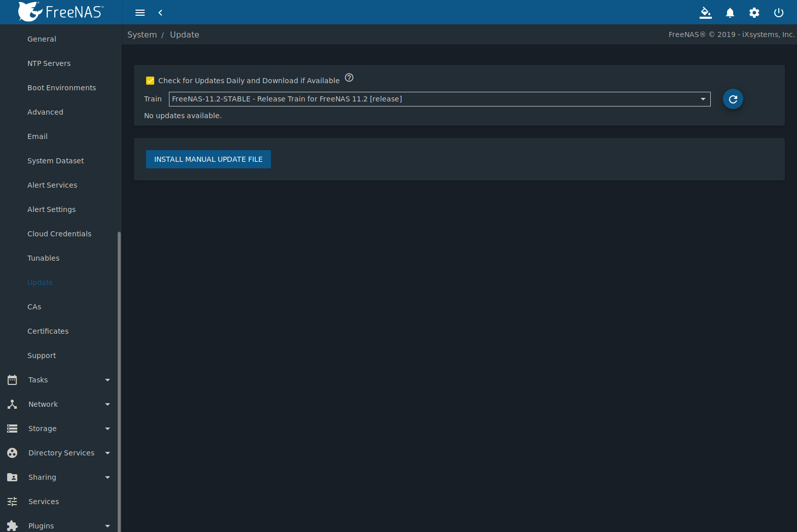The height and width of the screenshot is (532, 797).
Task: Expand the Sharing menu arrow
Action: [108, 477]
